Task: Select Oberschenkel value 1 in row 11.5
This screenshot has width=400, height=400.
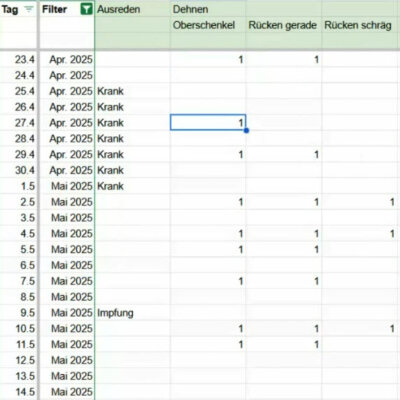Action: [208, 344]
